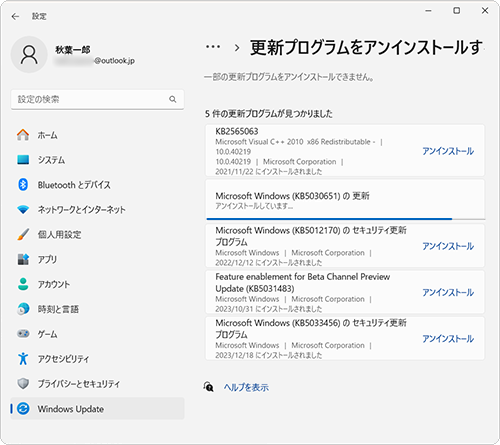Open ネットワークとインターネット settings

pos(97,210)
